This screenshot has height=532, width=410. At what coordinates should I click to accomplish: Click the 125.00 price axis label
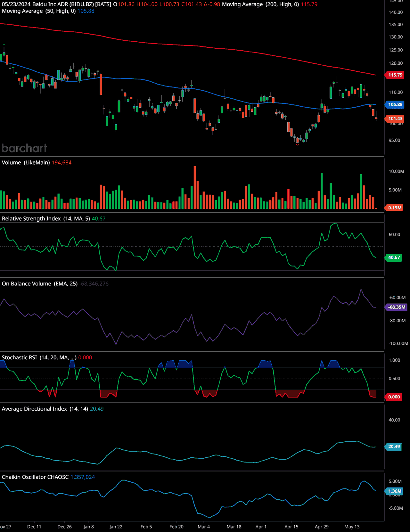point(396,50)
